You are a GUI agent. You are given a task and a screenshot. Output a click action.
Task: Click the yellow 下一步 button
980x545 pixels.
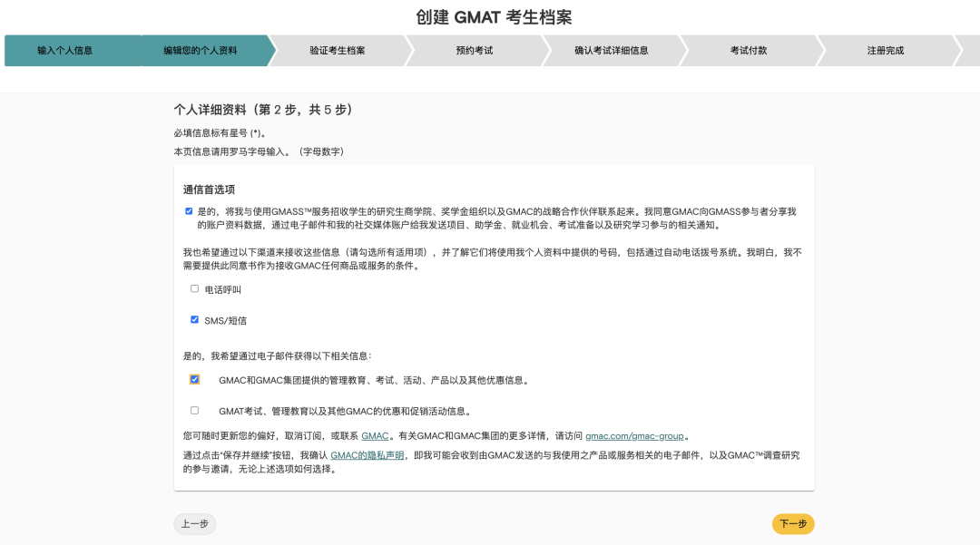[793, 524]
